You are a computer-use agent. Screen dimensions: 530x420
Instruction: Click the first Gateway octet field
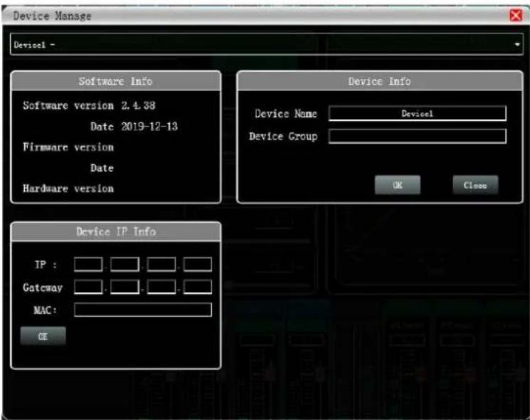[x=88, y=287]
